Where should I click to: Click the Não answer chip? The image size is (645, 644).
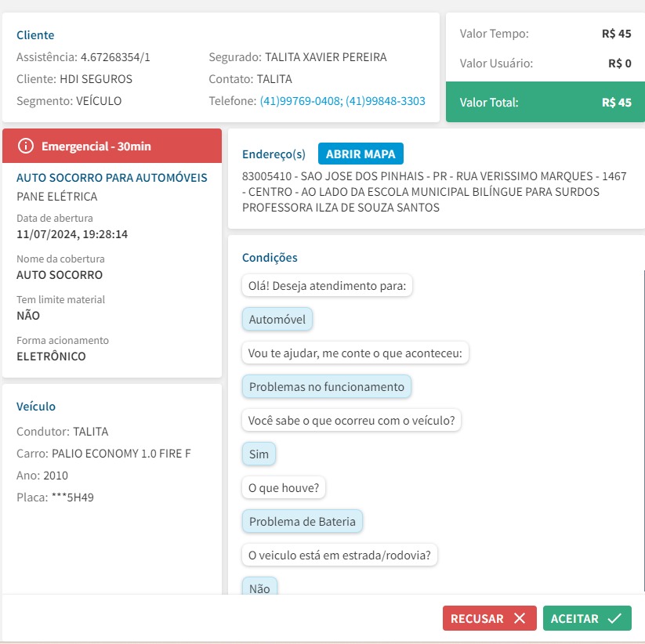[259, 588]
